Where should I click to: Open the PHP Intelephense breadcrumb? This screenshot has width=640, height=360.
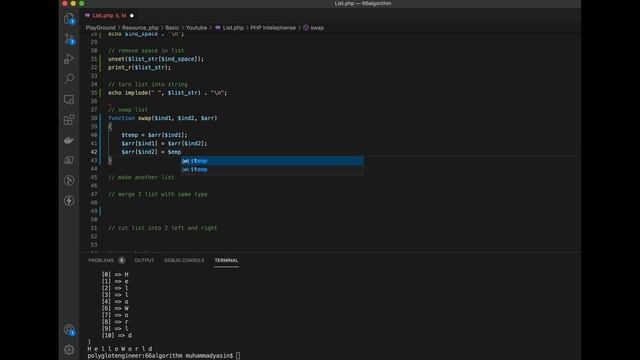(273, 28)
